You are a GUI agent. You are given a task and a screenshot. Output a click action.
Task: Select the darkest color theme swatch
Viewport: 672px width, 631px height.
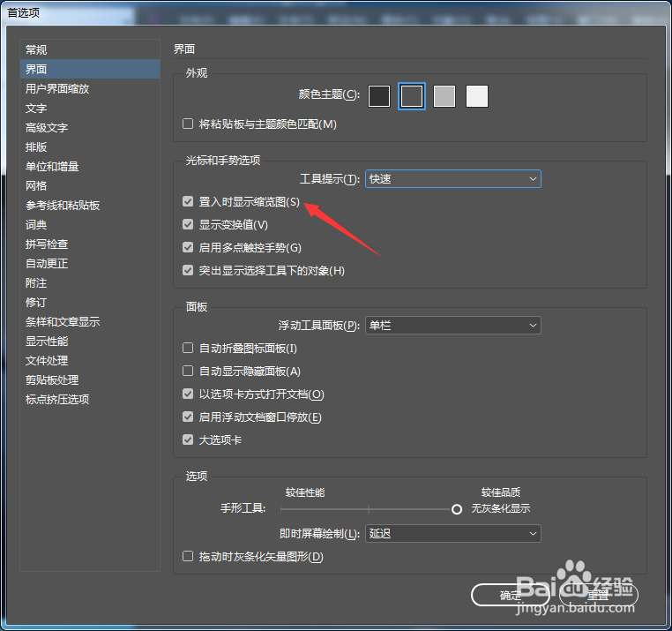click(x=379, y=96)
